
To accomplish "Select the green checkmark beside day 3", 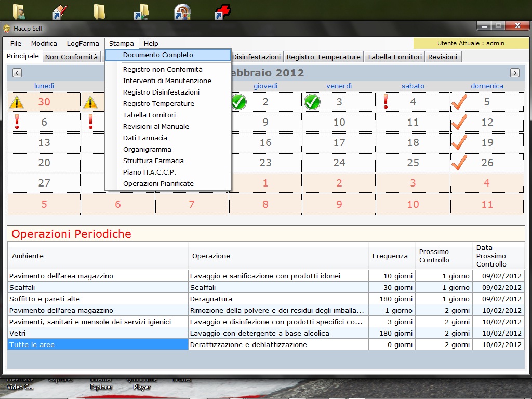I will [312, 102].
